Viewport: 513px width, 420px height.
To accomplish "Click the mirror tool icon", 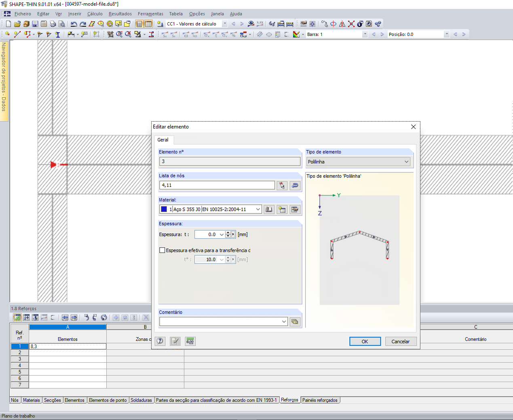I will tap(342, 24).
